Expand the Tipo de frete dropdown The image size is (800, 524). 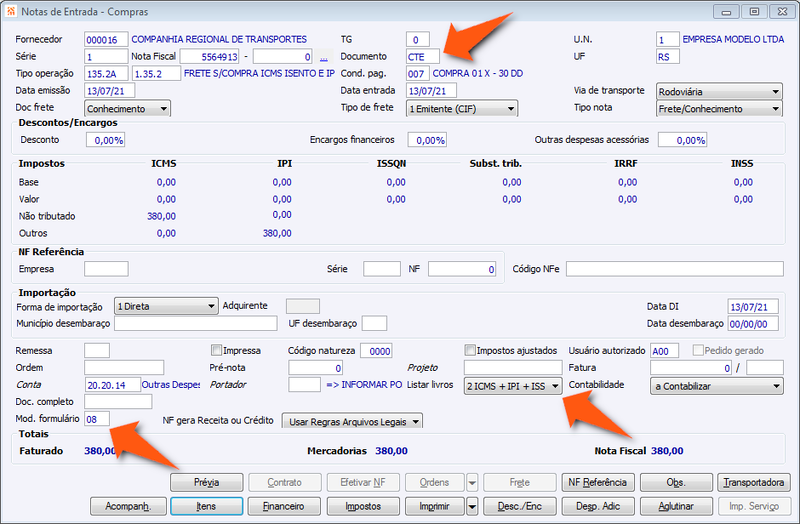[x=462, y=109]
